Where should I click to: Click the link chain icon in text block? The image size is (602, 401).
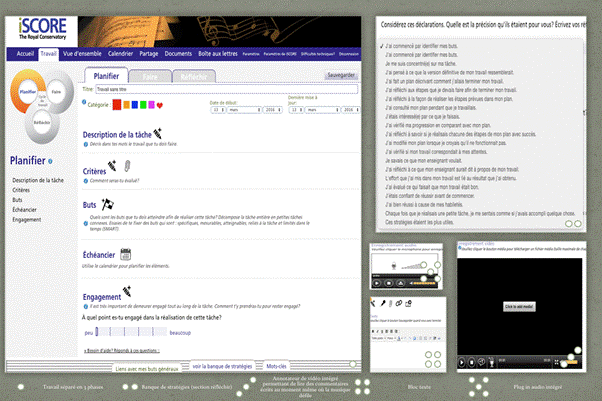click(x=399, y=303)
